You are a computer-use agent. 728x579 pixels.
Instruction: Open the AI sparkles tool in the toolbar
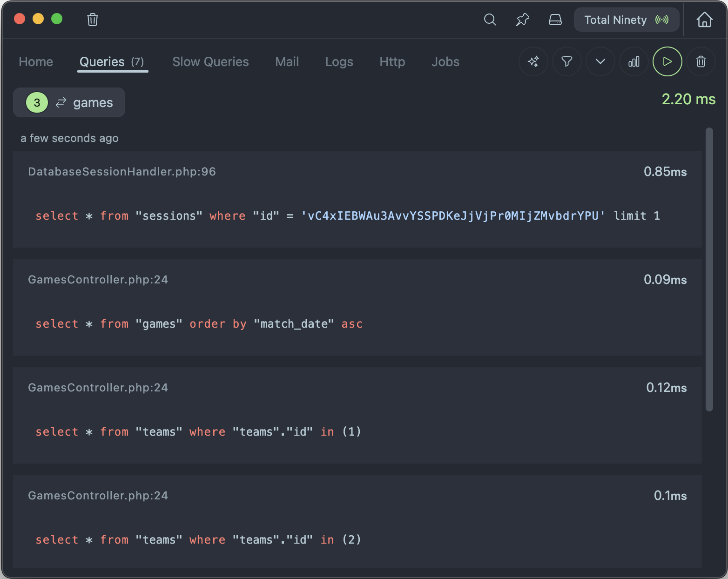[x=533, y=61]
